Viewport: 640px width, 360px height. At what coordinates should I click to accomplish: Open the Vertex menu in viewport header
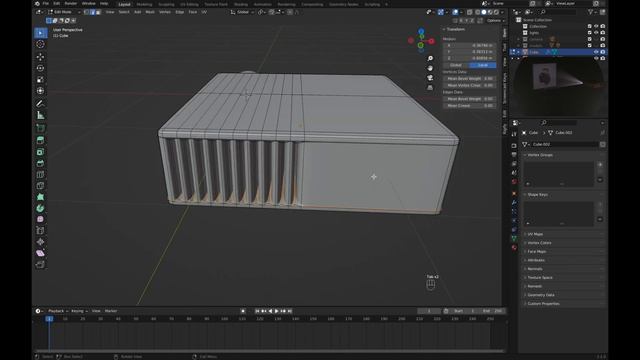[x=165, y=12]
